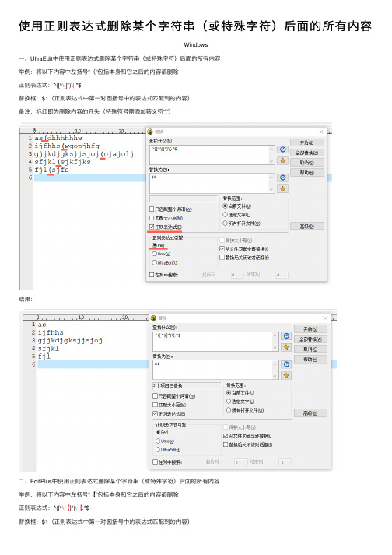Select Unix regex engine in result dialog
Image resolution: width=392 pixels, height=555 pixels.
click(x=158, y=441)
